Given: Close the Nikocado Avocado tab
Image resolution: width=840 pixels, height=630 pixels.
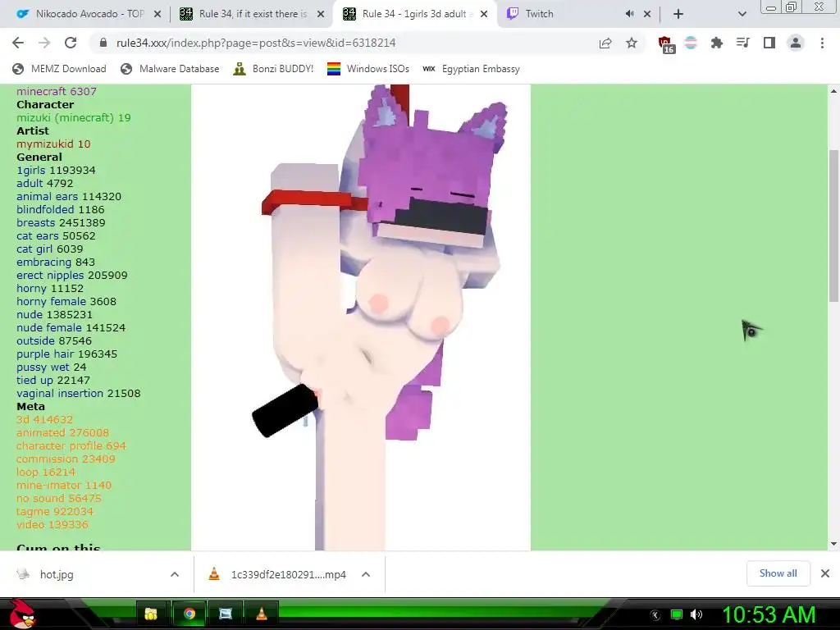Looking at the screenshot, I should point(157,14).
